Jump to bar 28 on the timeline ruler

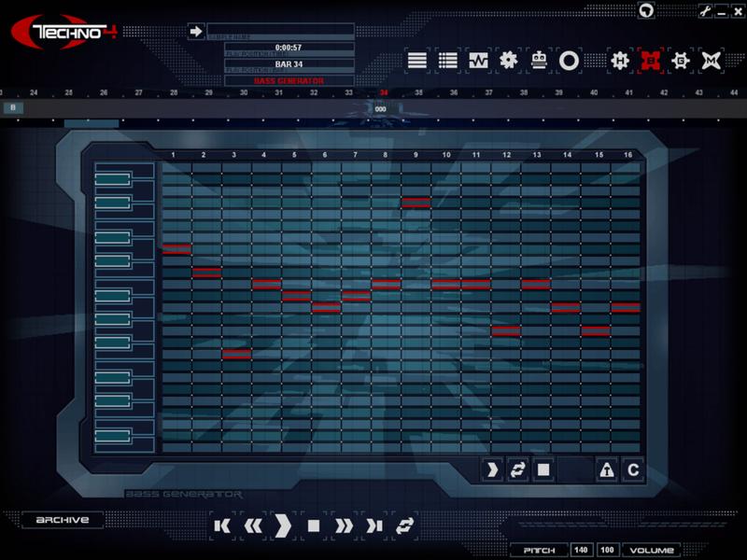click(174, 92)
